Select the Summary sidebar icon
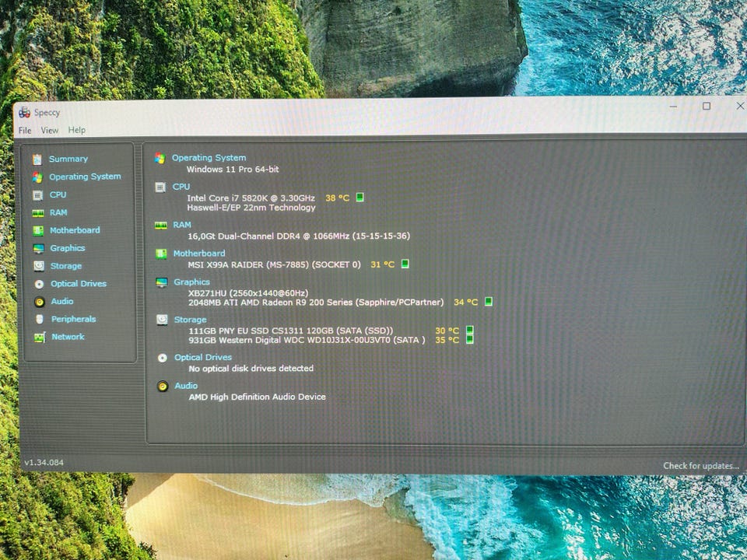 37,159
